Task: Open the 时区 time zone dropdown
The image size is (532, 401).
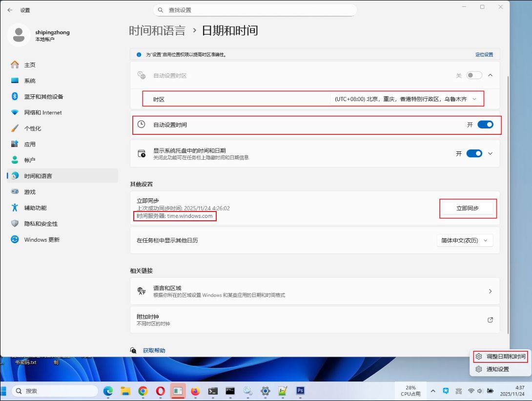Action: click(x=405, y=99)
